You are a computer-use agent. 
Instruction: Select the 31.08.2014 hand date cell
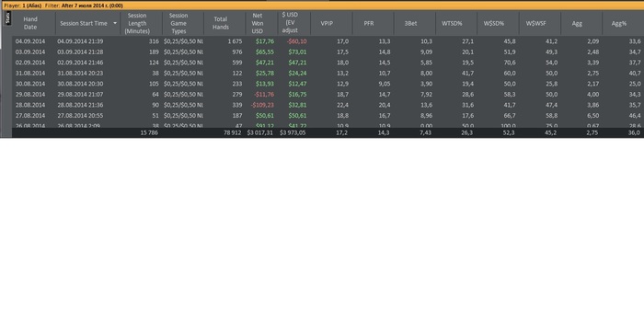tap(30, 73)
